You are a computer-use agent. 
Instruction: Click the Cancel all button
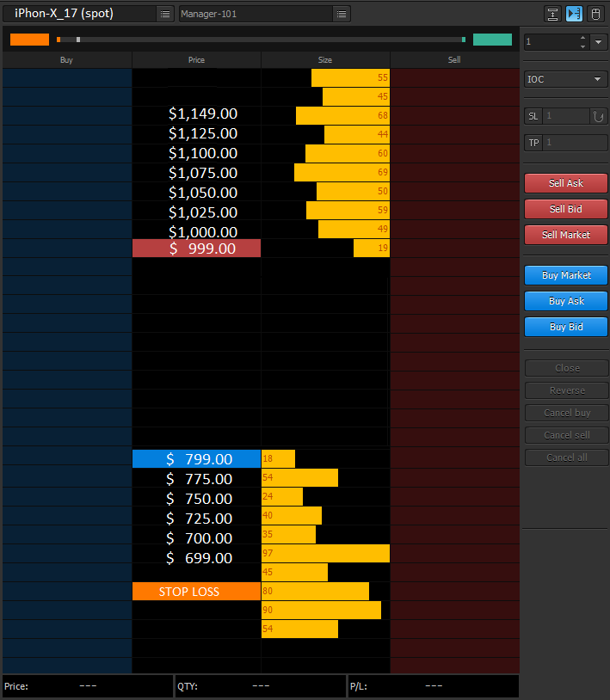567,457
